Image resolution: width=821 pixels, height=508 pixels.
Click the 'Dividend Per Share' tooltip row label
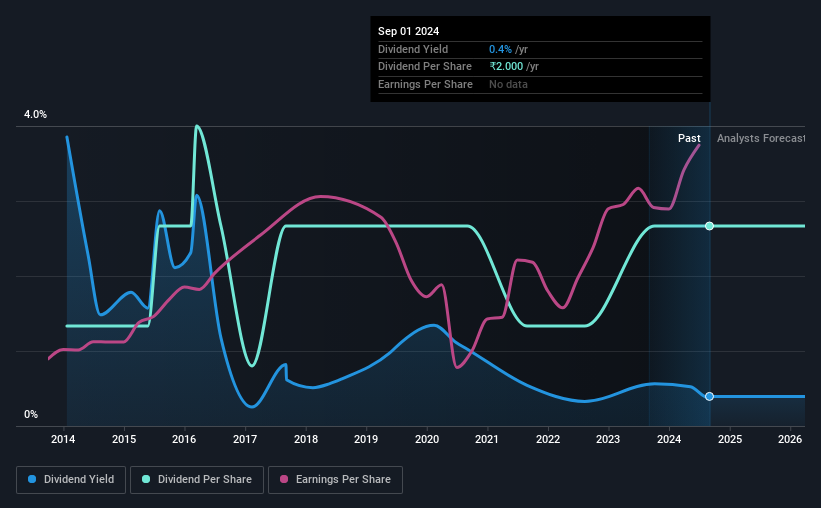[x=425, y=67]
